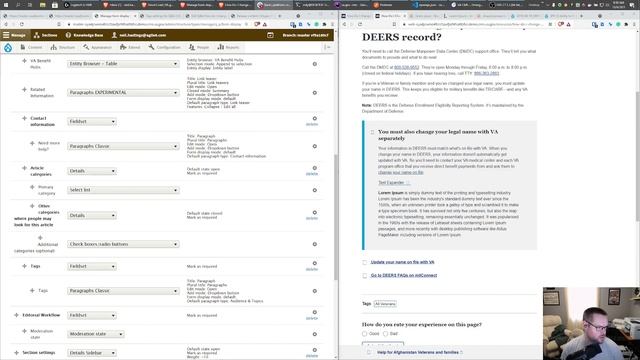
Task: Open the Entity Browser - Table widget dropdown
Action: pyautogui.click(x=123, y=64)
